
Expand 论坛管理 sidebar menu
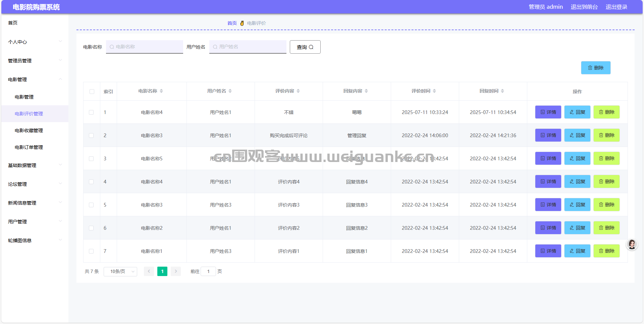coord(35,184)
